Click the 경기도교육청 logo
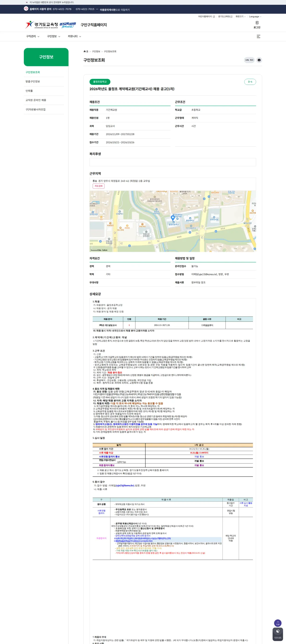286x644 pixels. click(x=42, y=25)
